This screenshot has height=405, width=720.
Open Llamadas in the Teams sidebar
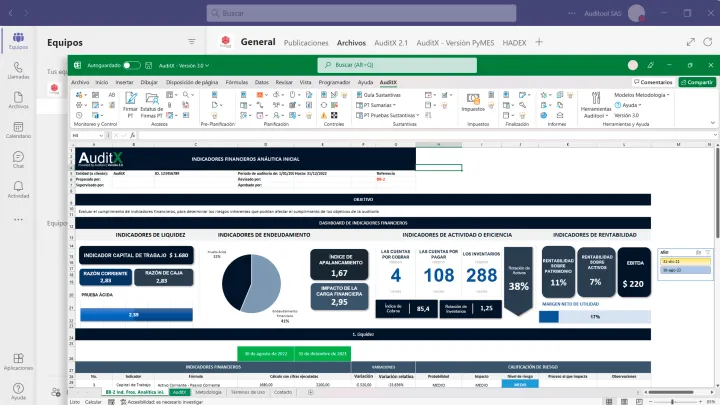(18, 71)
